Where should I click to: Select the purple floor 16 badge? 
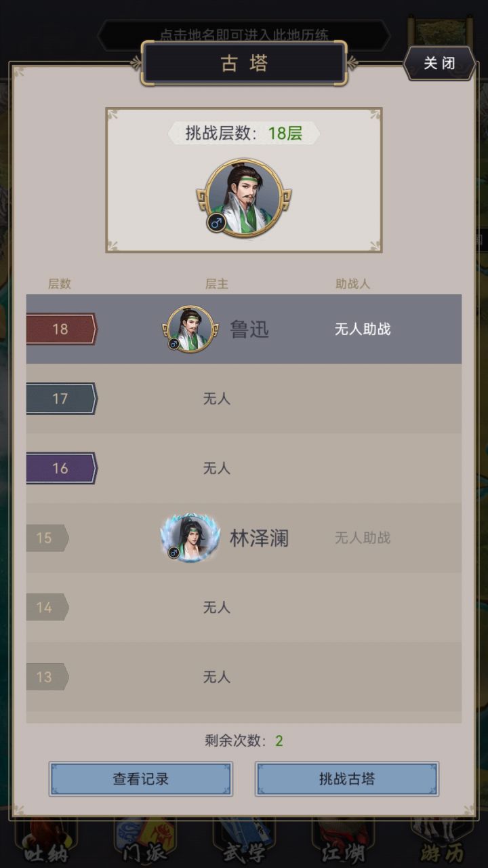coord(62,468)
